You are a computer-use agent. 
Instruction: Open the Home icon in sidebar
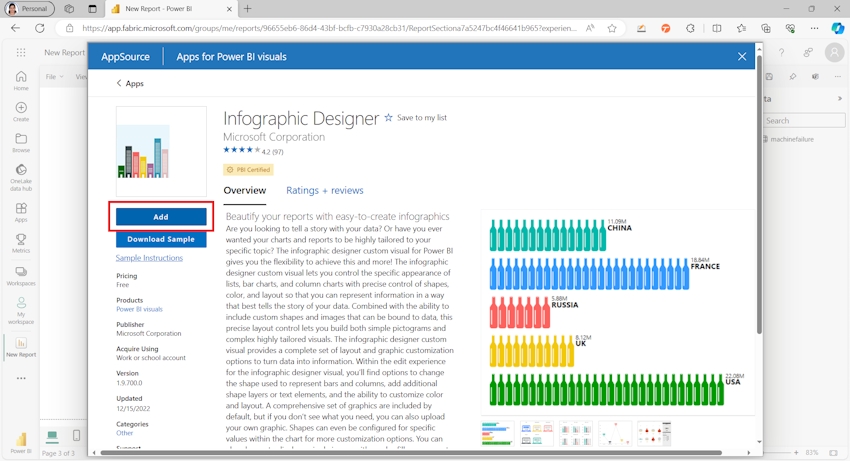point(21,80)
